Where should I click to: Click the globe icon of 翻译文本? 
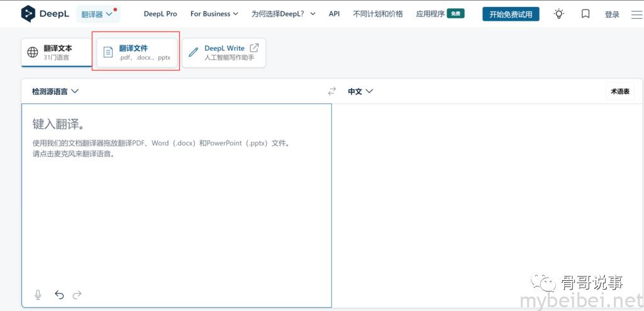(x=33, y=52)
